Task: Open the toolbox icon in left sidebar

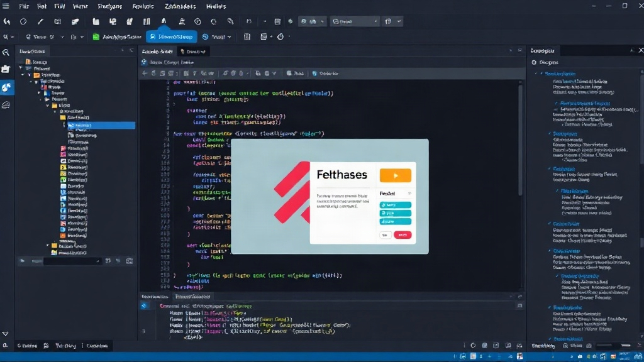Action: coord(6,69)
